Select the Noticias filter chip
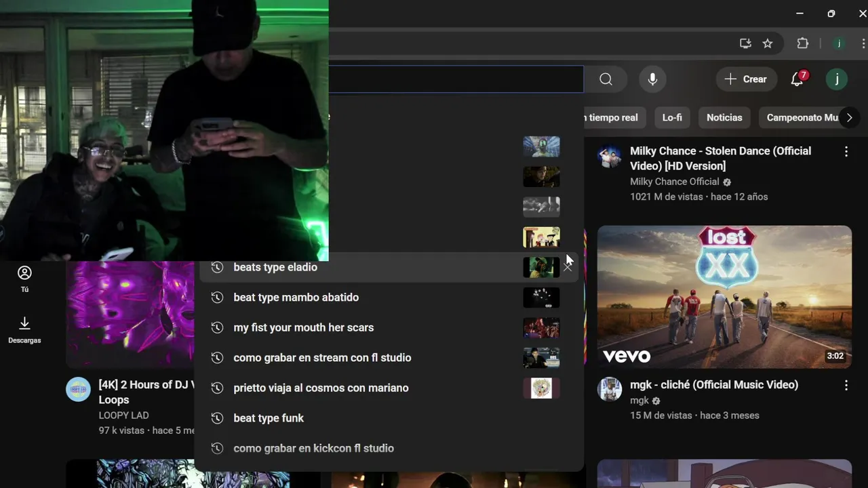The image size is (868, 488). [724, 117]
